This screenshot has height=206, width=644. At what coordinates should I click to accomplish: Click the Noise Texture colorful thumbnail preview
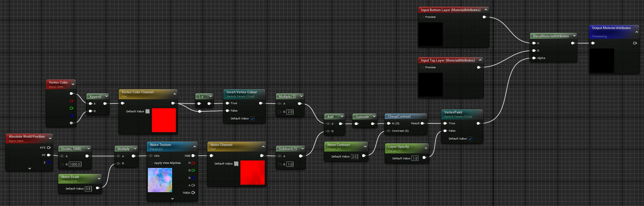tap(160, 180)
